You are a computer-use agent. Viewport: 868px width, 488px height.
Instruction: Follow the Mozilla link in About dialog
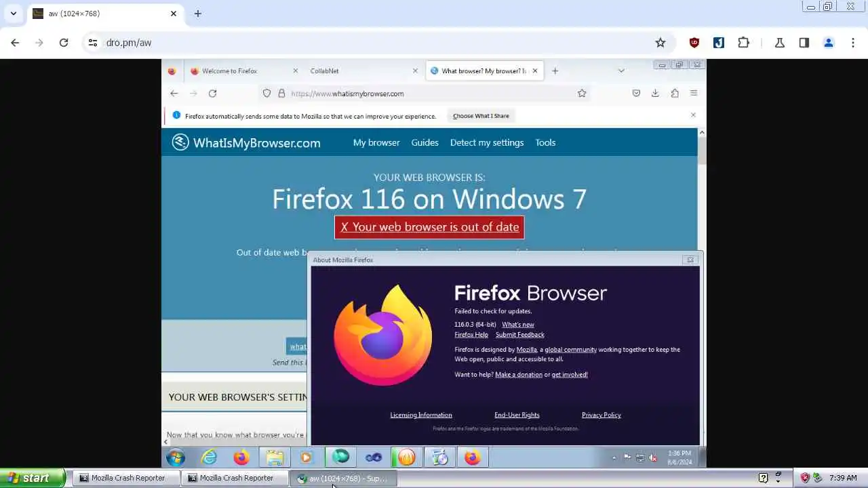coord(526,350)
